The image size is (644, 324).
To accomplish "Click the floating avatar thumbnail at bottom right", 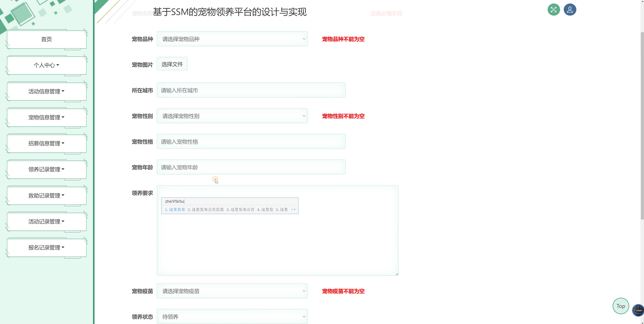I will (638, 310).
